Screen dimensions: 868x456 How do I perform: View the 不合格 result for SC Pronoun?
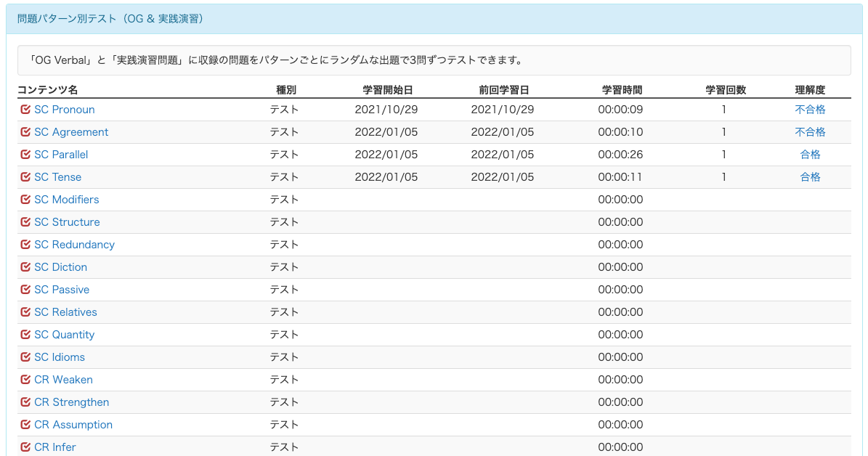point(810,110)
